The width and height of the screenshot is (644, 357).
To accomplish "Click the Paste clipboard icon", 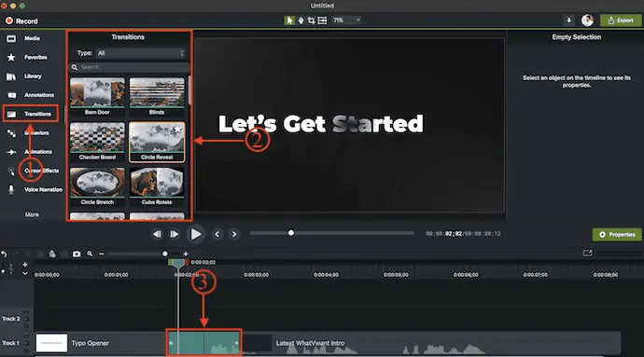I will [52, 254].
